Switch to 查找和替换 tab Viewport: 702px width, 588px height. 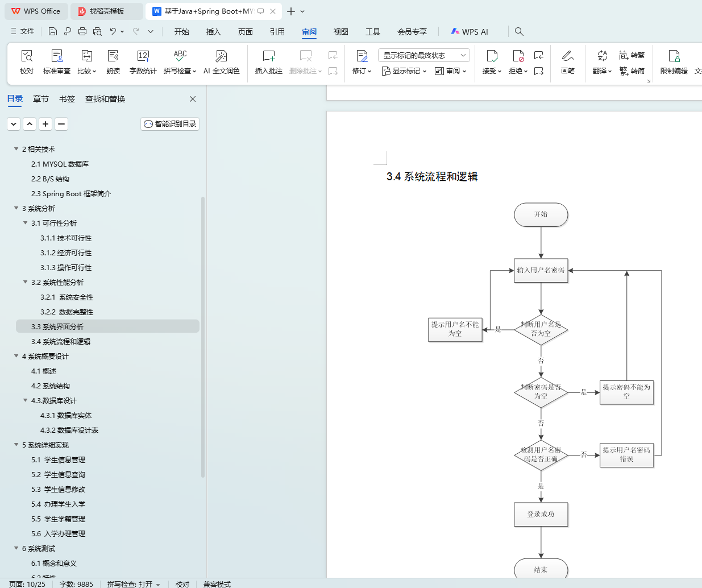(105, 99)
